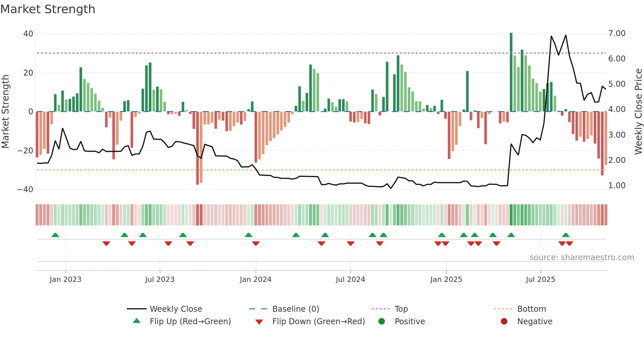Viewport: 644px width, 362px height.
Task: Toggle the Weekly Close legend label
Action: [x=176, y=309]
